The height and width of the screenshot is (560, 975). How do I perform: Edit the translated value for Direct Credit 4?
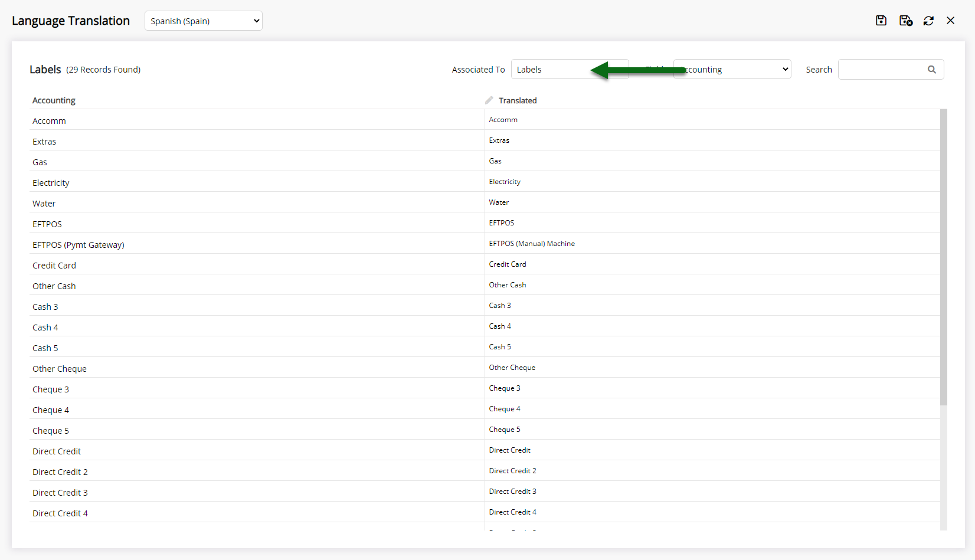click(x=712, y=512)
